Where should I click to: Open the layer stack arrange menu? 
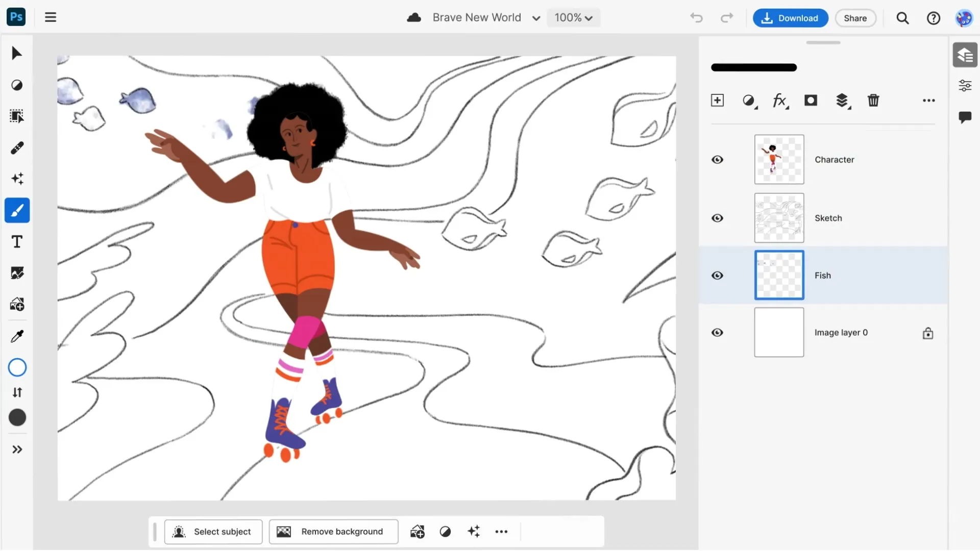coord(843,101)
